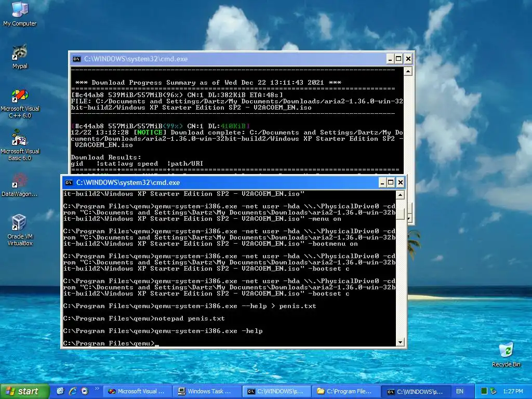Image resolution: width=532 pixels, height=399 pixels.
Task: Click the '--help > penis.txt' command line
Action: pyautogui.click(x=190, y=306)
